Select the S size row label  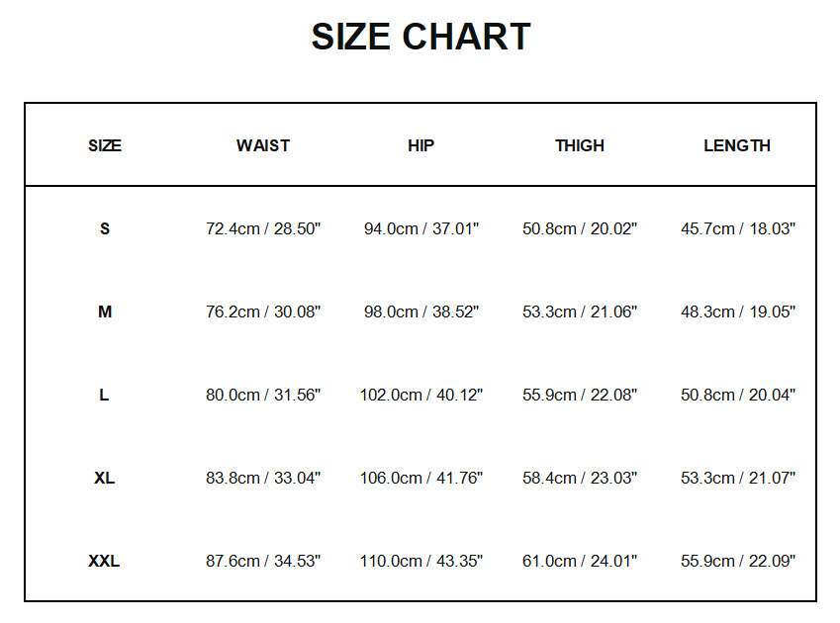coord(105,228)
